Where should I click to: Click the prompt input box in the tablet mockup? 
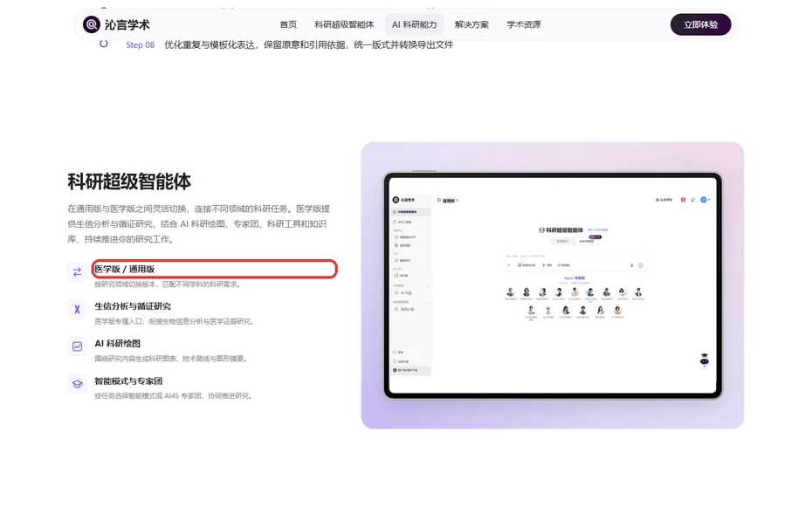(575, 261)
